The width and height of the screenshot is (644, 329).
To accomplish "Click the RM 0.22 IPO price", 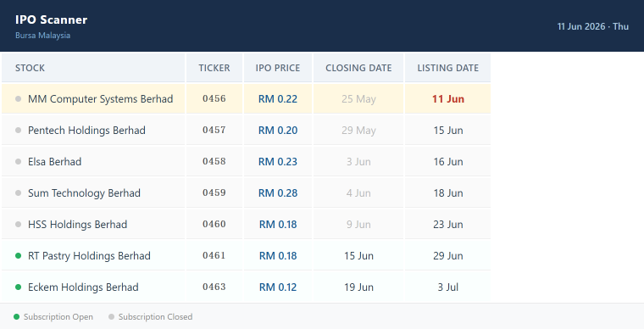I will [278, 99].
